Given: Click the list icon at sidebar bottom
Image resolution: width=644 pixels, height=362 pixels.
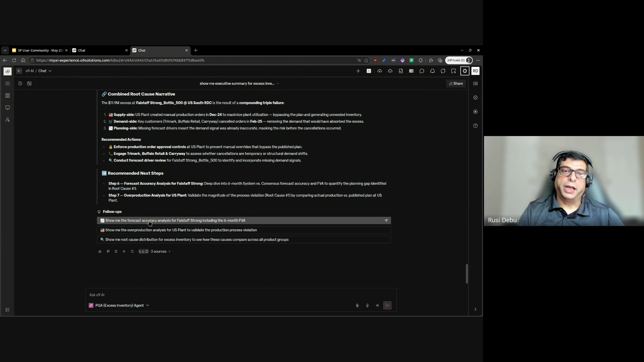Looking at the screenshot, I should tap(7, 310).
